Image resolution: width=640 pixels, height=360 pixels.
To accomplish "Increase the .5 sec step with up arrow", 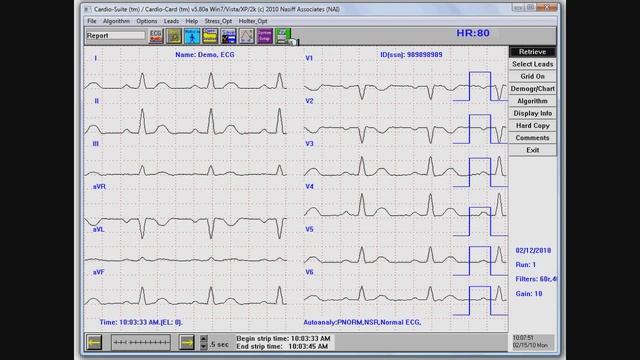I will point(204,339).
